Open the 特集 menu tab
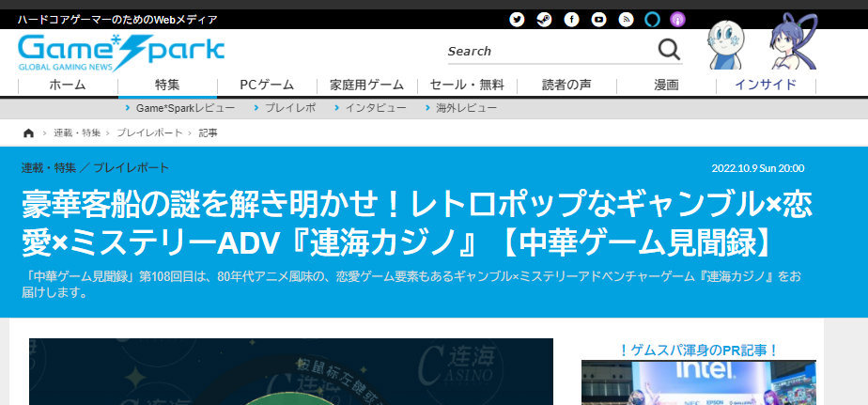 (167, 86)
